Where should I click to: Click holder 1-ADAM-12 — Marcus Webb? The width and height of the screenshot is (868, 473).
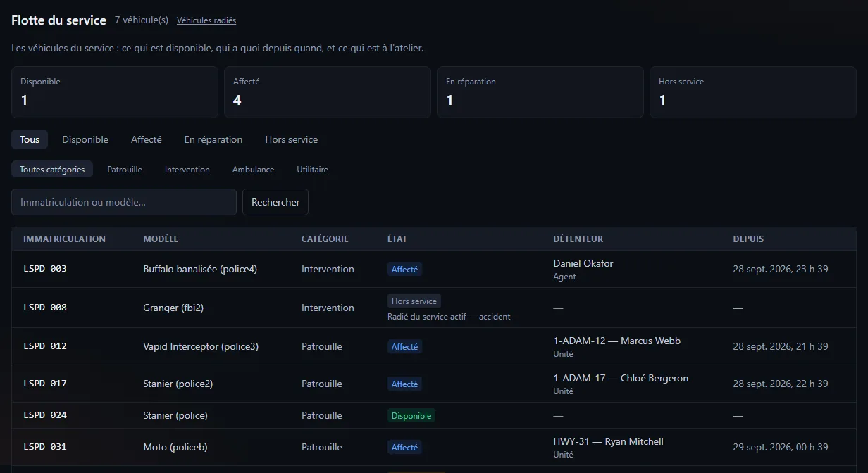(617, 341)
